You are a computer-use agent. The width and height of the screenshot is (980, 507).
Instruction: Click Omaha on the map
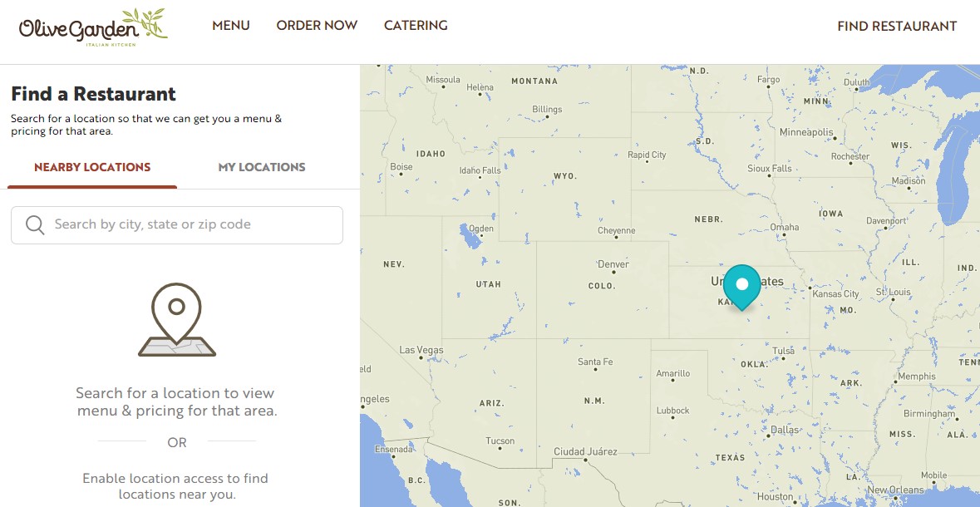pyautogui.click(x=784, y=227)
